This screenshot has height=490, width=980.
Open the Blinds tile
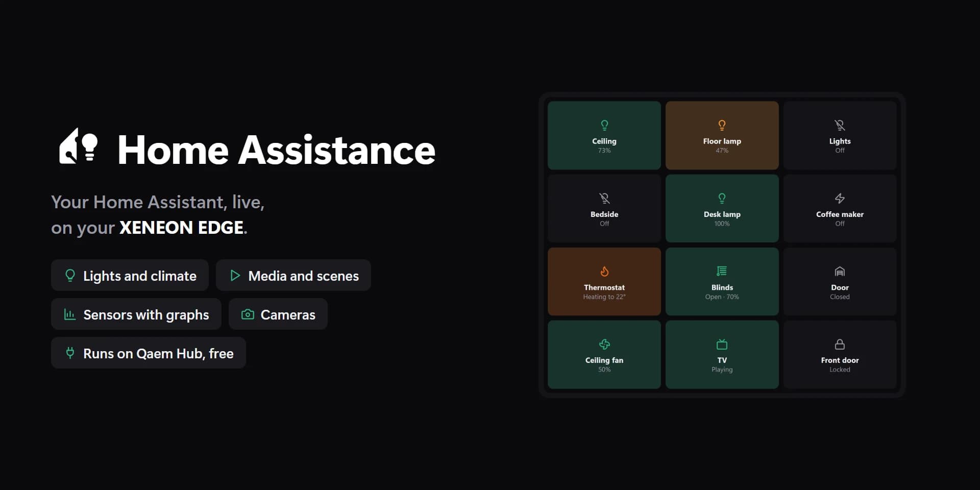722,281
